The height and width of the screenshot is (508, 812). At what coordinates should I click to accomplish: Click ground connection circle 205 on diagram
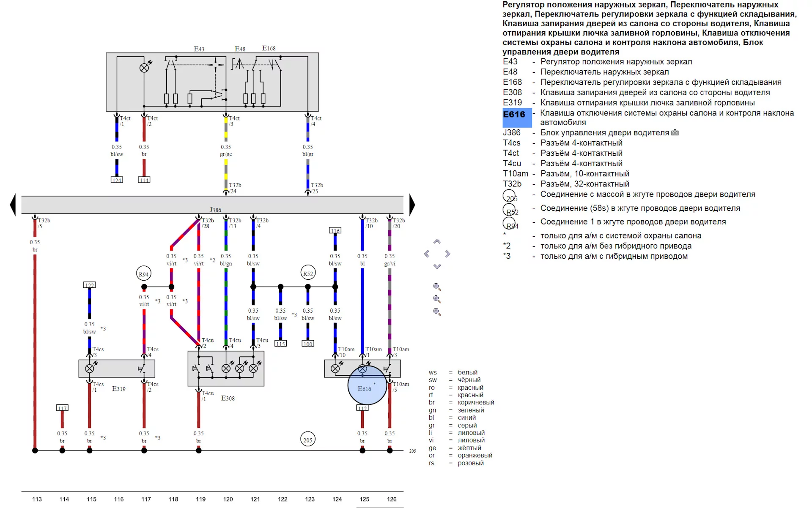click(307, 440)
